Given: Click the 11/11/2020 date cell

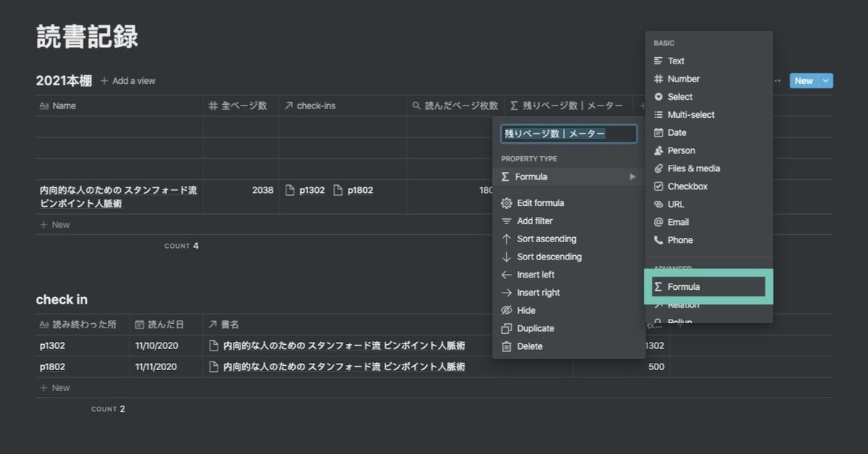Looking at the screenshot, I should pyautogui.click(x=166, y=367).
